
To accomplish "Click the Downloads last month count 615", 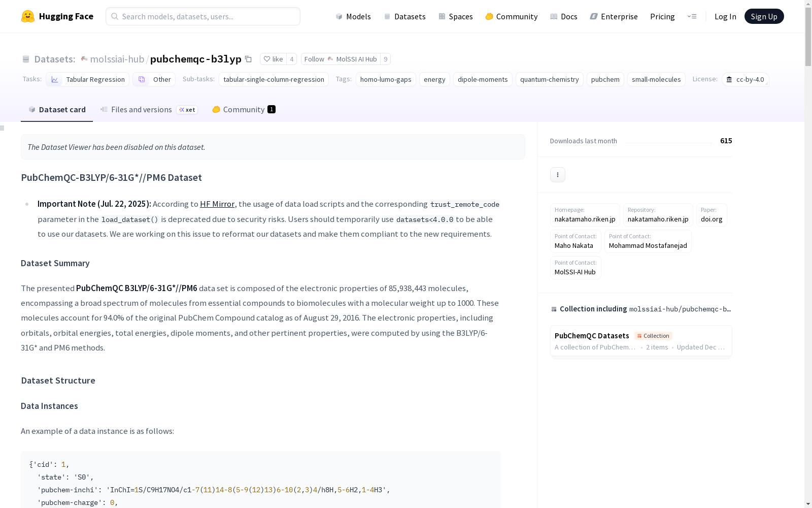I will 726,141.
